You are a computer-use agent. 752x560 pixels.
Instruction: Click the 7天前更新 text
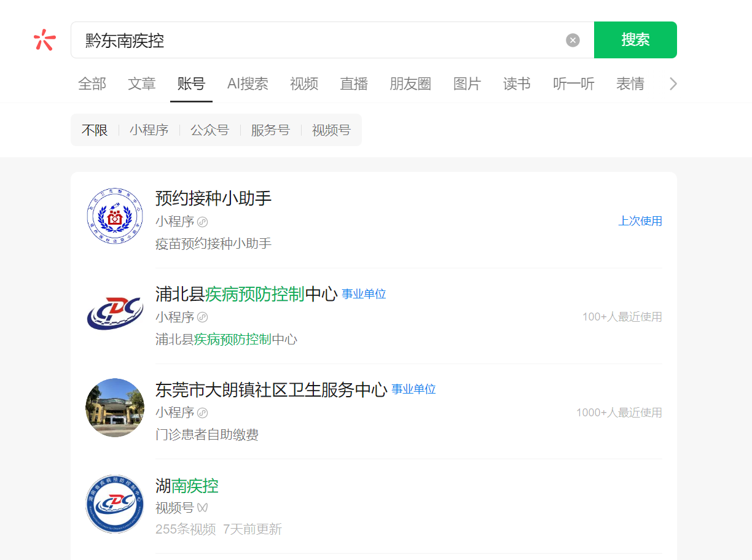253,529
